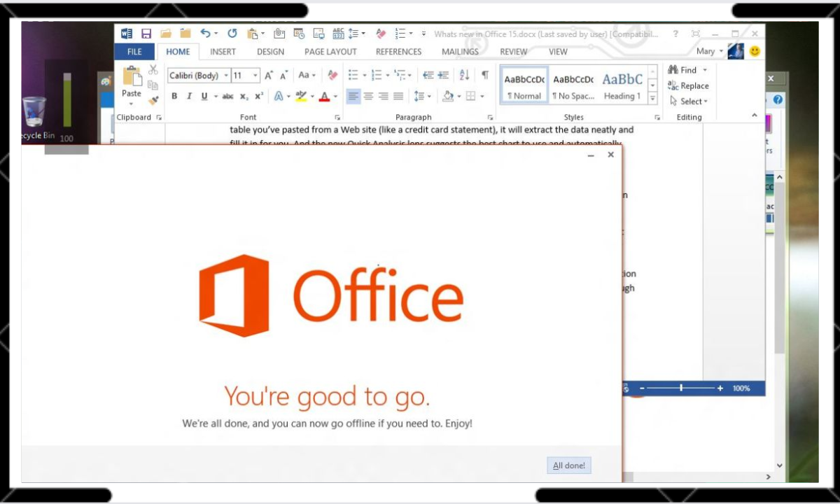Click Mary's account profile picture
This screenshot has width=840, height=504.
click(x=736, y=51)
